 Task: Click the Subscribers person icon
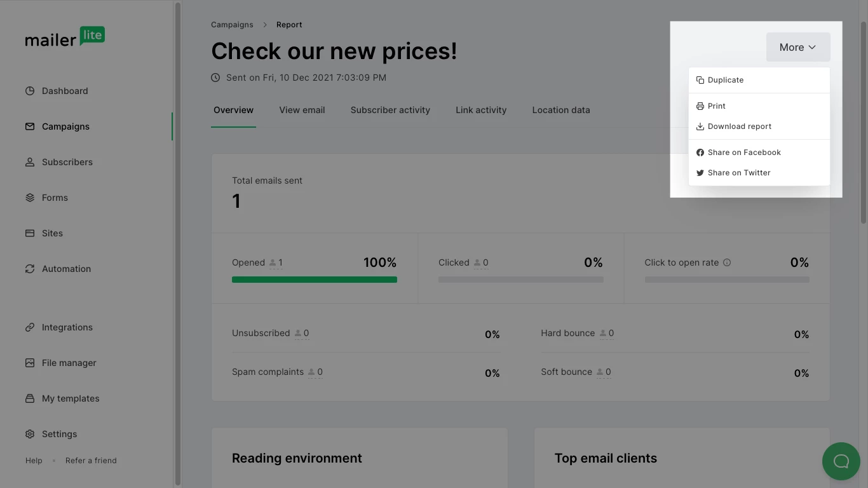tap(30, 162)
